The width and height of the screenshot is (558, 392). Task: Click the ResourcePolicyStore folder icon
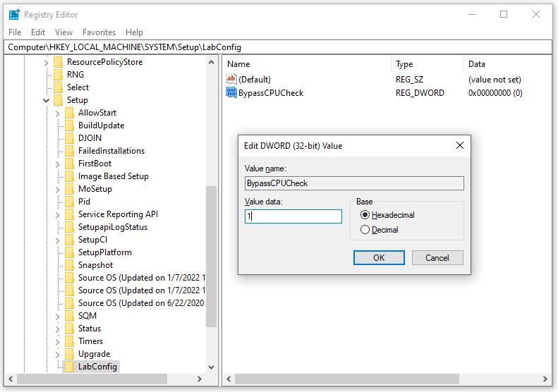pos(59,62)
